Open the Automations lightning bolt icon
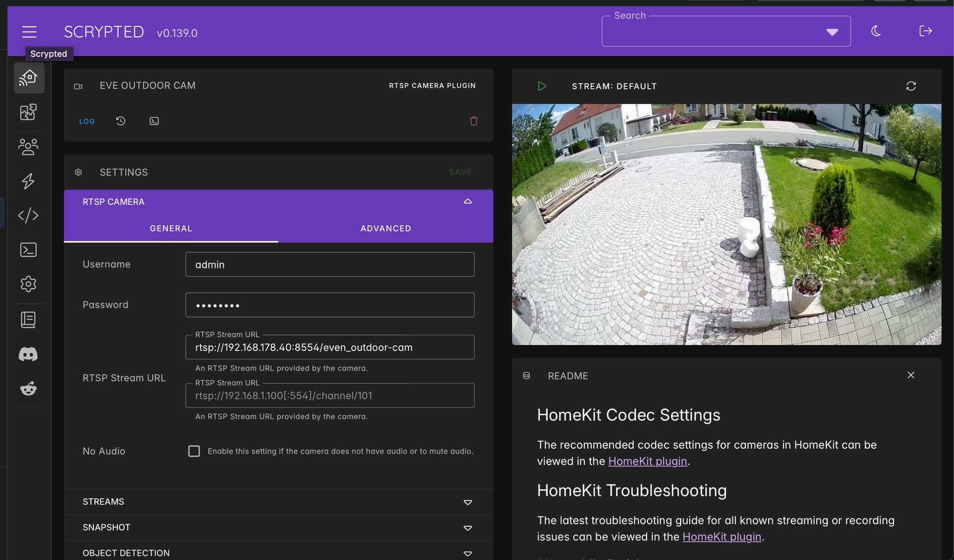This screenshot has height=560, width=954. tap(28, 181)
